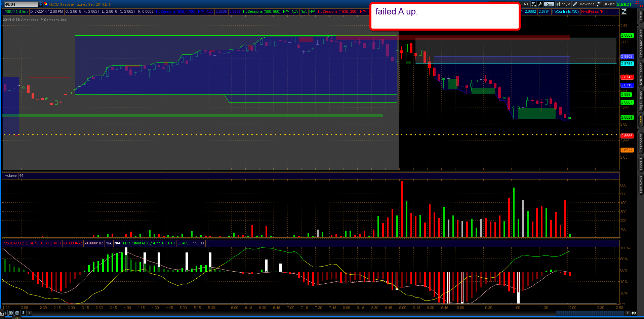Open chart settings via the wrench icon

(x=540, y=4)
